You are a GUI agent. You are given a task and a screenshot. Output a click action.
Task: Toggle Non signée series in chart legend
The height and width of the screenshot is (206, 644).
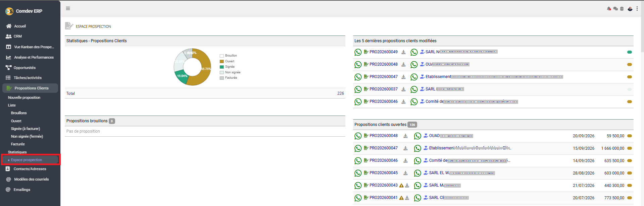(230, 72)
